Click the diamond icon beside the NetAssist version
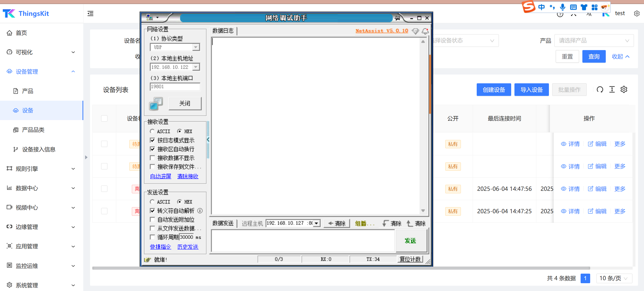Screen dimensions: 644x291 point(415,31)
